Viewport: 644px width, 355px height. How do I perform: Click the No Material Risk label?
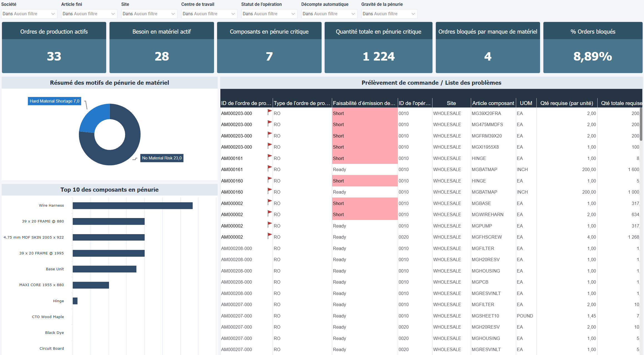(x=162, y=158)
